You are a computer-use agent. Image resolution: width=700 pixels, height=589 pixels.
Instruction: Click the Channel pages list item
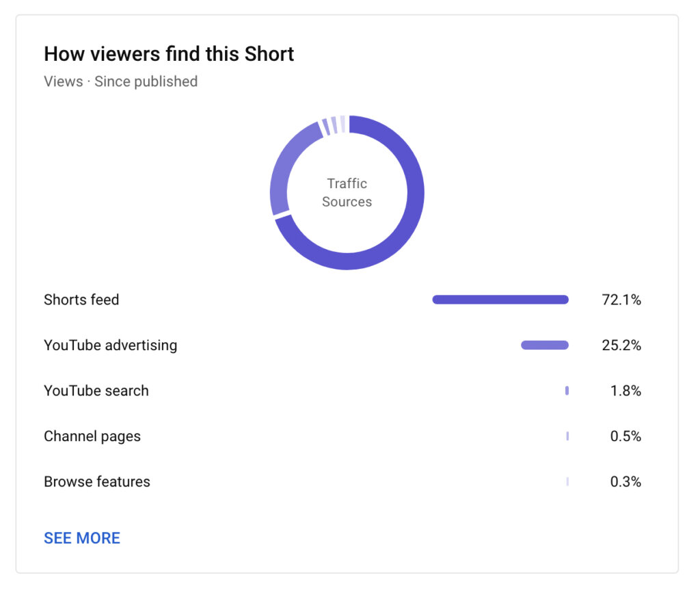[x=92, y=436]
